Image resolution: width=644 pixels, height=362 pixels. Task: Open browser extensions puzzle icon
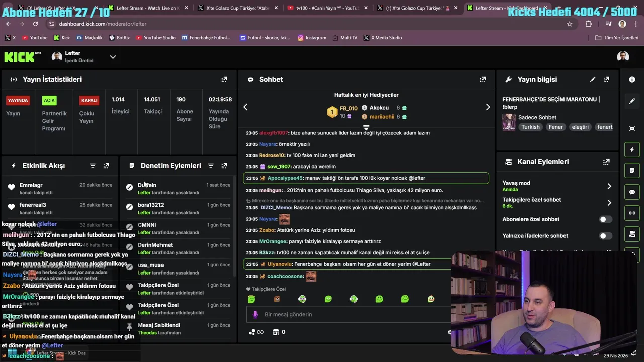pyautogui.click(x=589, y=24)
